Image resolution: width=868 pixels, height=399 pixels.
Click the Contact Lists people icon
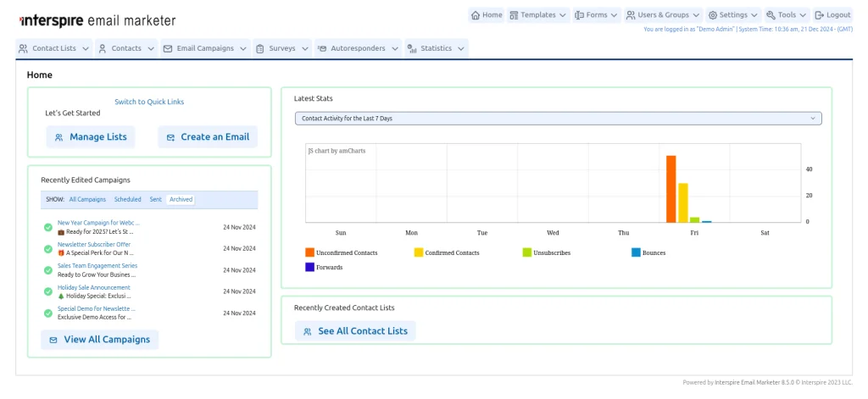(x=23, y=48)
